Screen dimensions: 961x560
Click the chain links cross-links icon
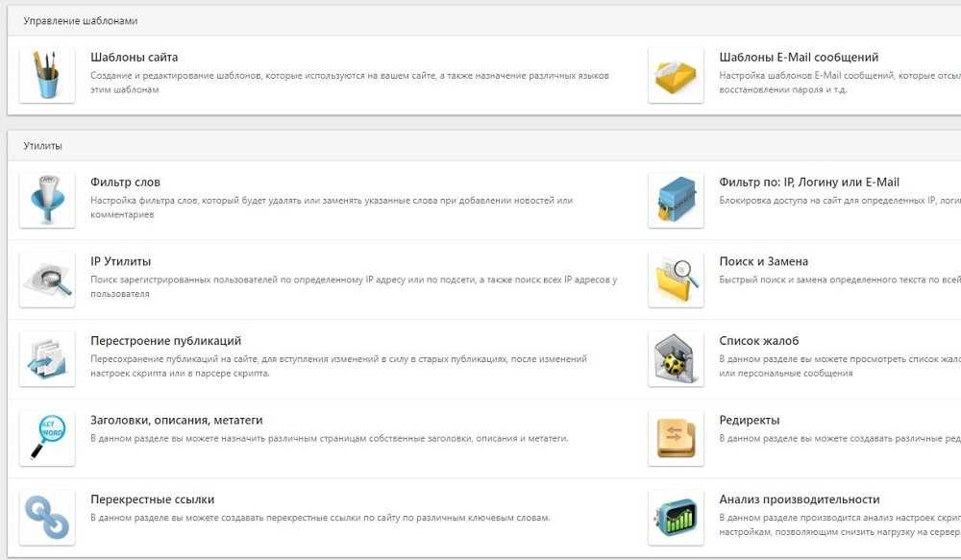(x=47, y=518)
